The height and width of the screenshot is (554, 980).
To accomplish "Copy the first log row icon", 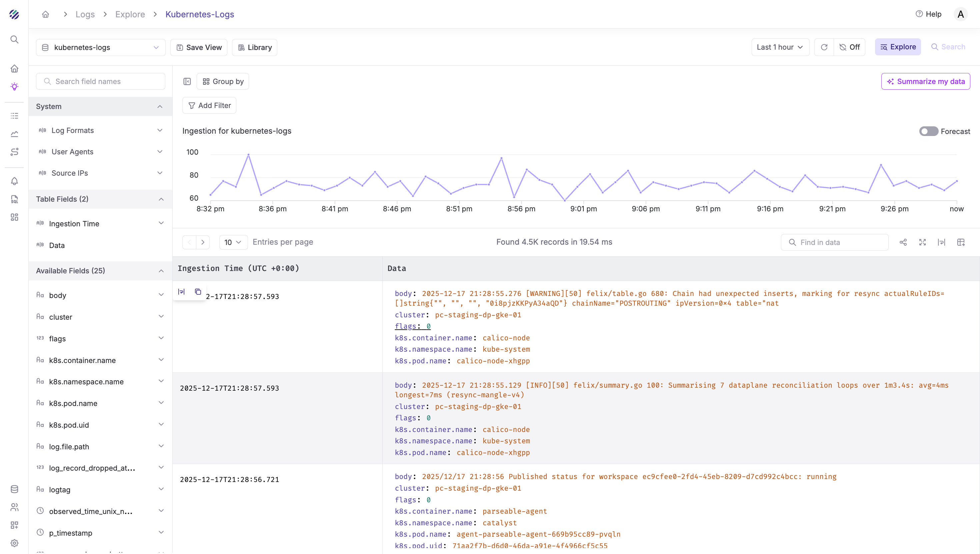I will (198, 292).
